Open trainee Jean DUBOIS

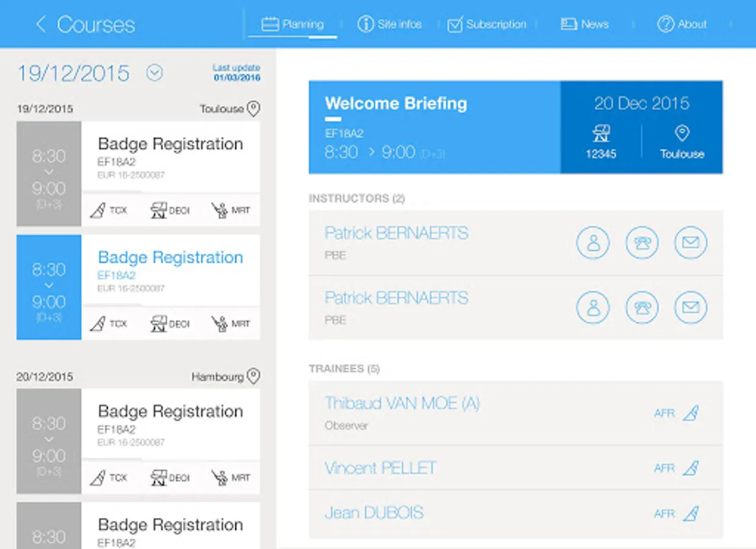tap(373, 513)
